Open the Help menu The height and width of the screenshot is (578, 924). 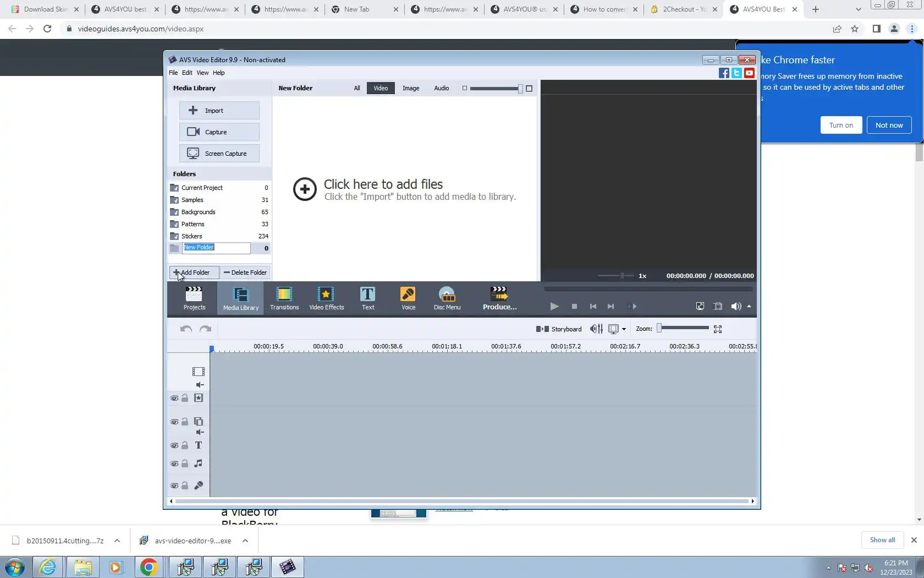pos(218,73)
